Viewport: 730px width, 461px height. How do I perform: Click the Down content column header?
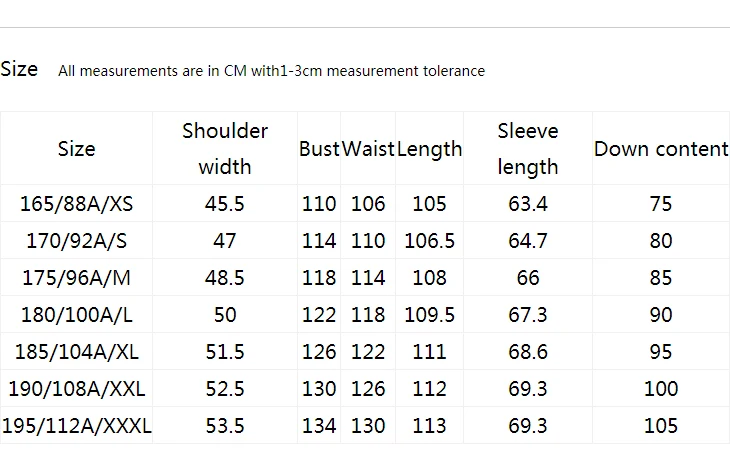[x=661, y=149]
